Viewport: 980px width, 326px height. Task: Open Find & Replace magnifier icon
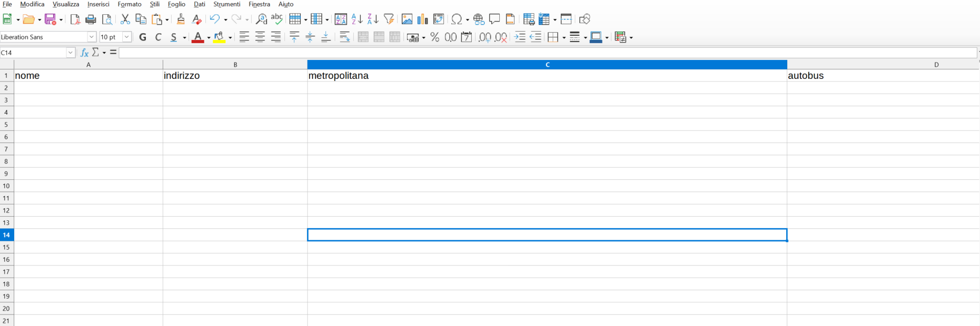pos(261,19)
